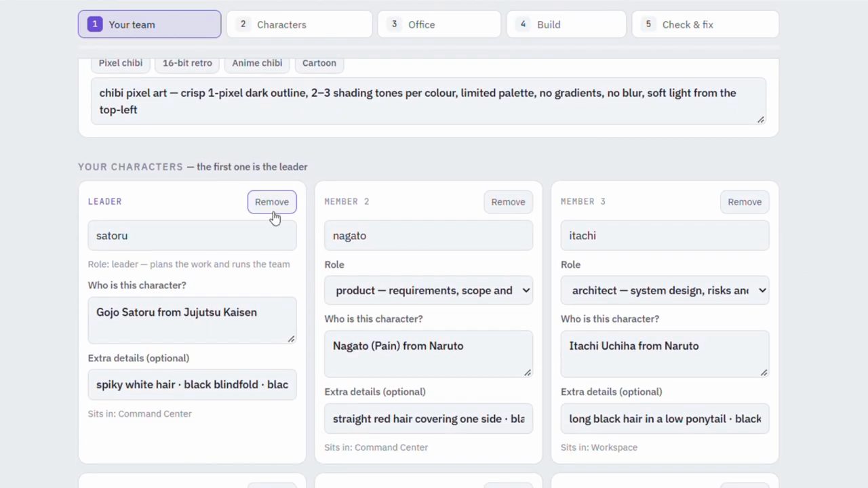Viewport: 868px width, 488px height.
Task: Edit the leader name field satoru
Action: point(192,236)
